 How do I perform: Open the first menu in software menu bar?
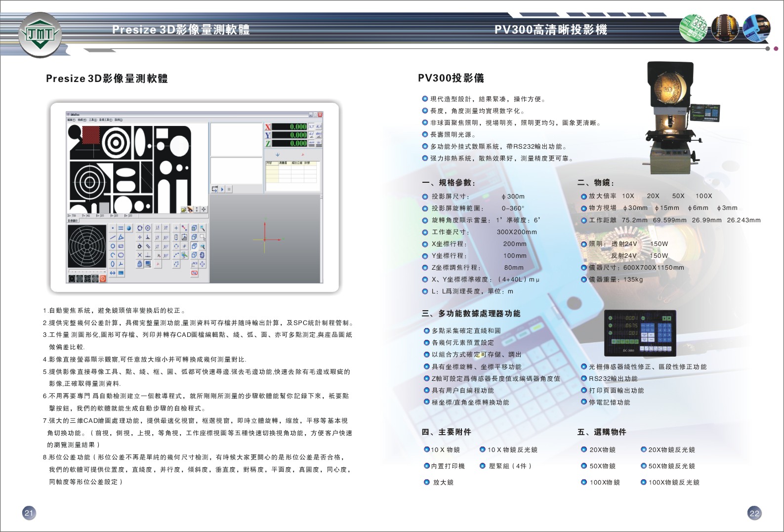71,120
